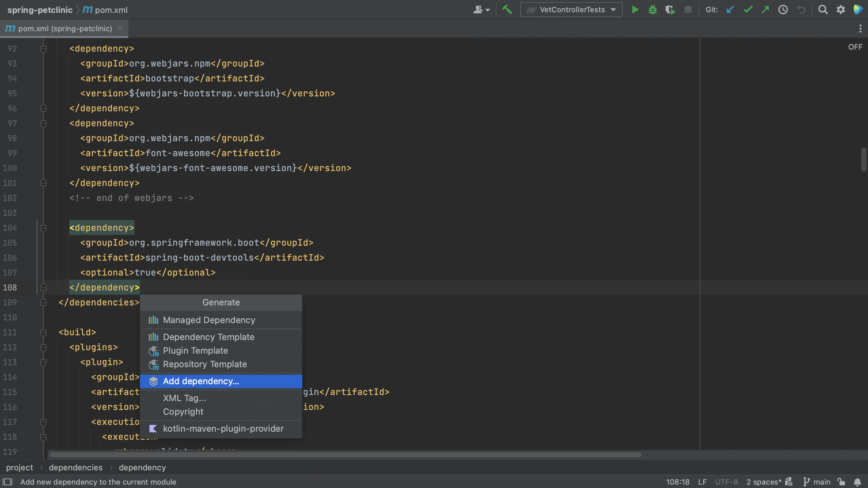Click the Stop square icon
Image resolution: width=868 pixels, height=488 pixels.
[x=688, y=10]
